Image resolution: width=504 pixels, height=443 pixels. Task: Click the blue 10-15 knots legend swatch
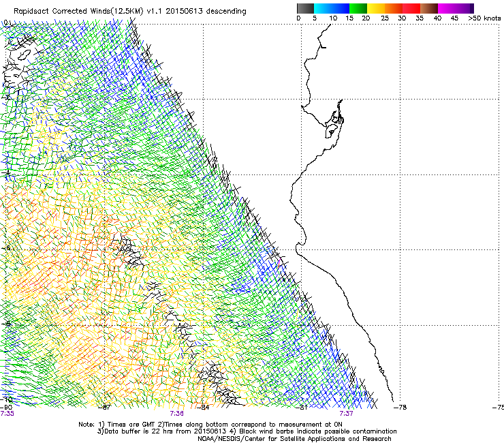[341, 8]
